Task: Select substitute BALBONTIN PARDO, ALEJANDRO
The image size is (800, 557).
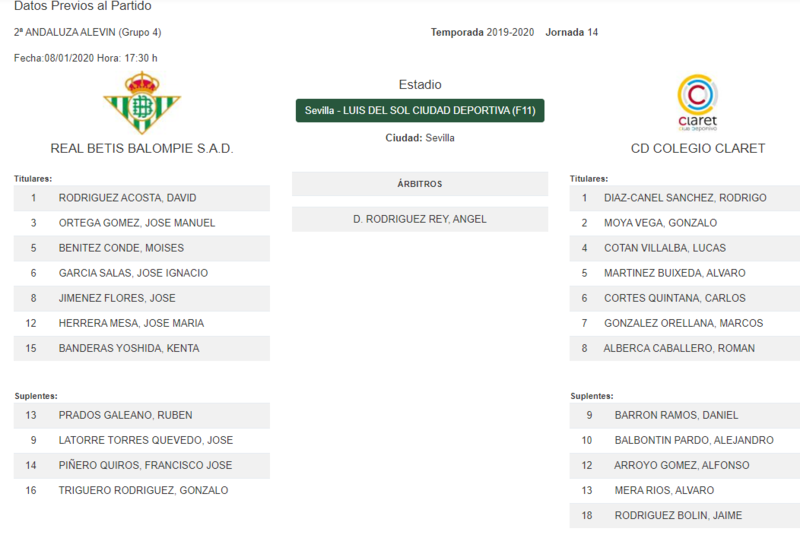Action: point(685,440)
